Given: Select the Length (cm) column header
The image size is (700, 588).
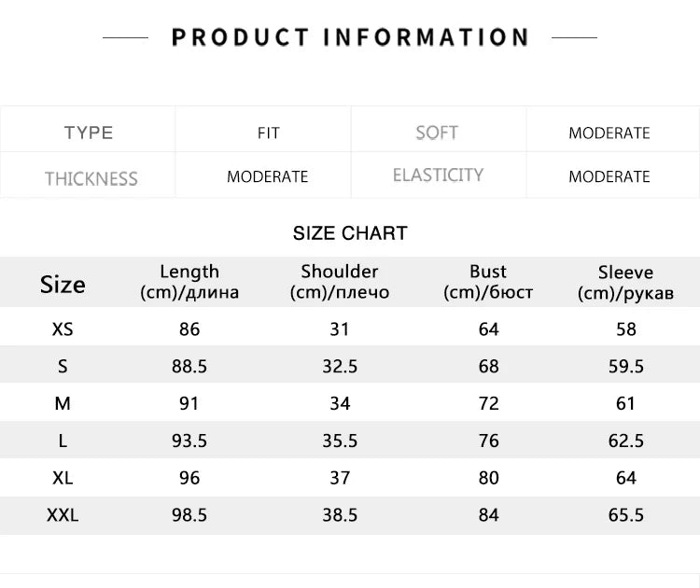Looking at the screenshot, I should coord(189,282).
